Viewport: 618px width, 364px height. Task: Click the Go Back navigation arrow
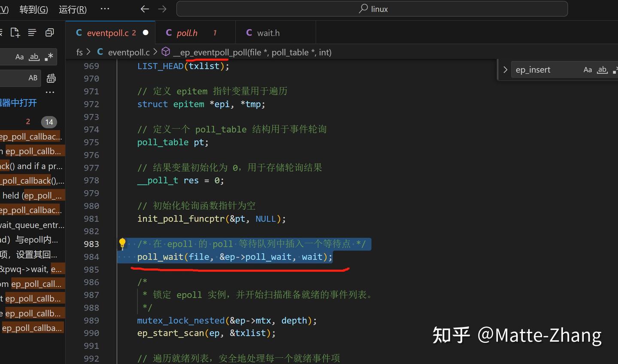point(145,9)
